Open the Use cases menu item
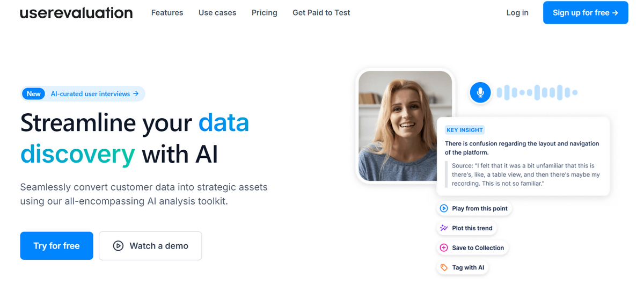Image resolution: width=644 pixels, height=299 pixels. pos(217,13)
